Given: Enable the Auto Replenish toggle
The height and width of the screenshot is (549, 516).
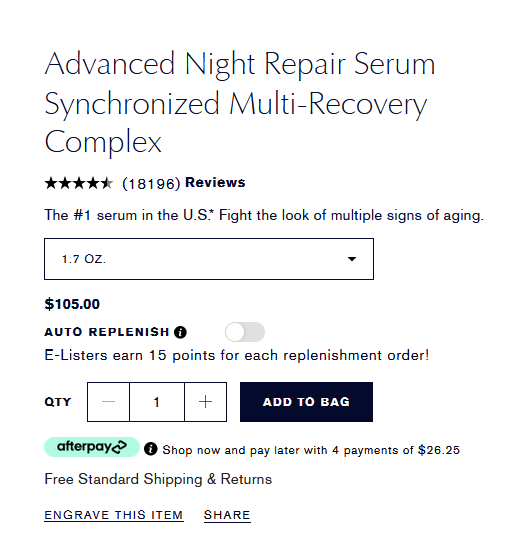Looking at the screenshot, I should click(x=245, y=332).
